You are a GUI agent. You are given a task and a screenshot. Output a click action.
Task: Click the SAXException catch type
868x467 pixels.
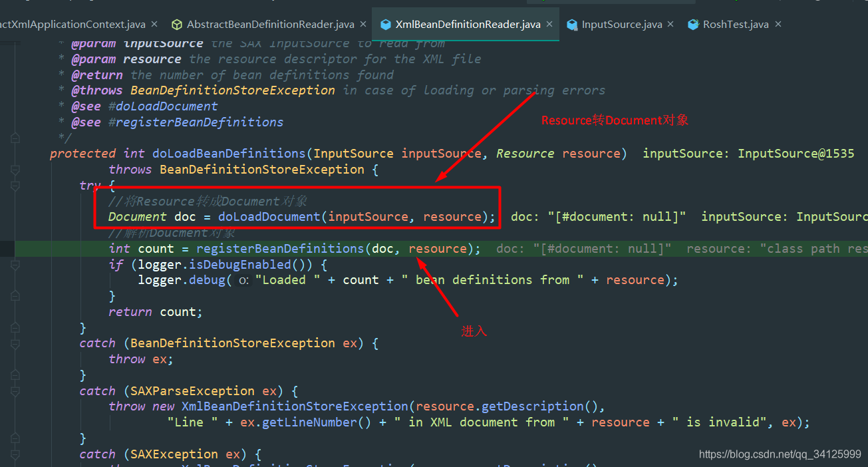(x=175, y=454)
